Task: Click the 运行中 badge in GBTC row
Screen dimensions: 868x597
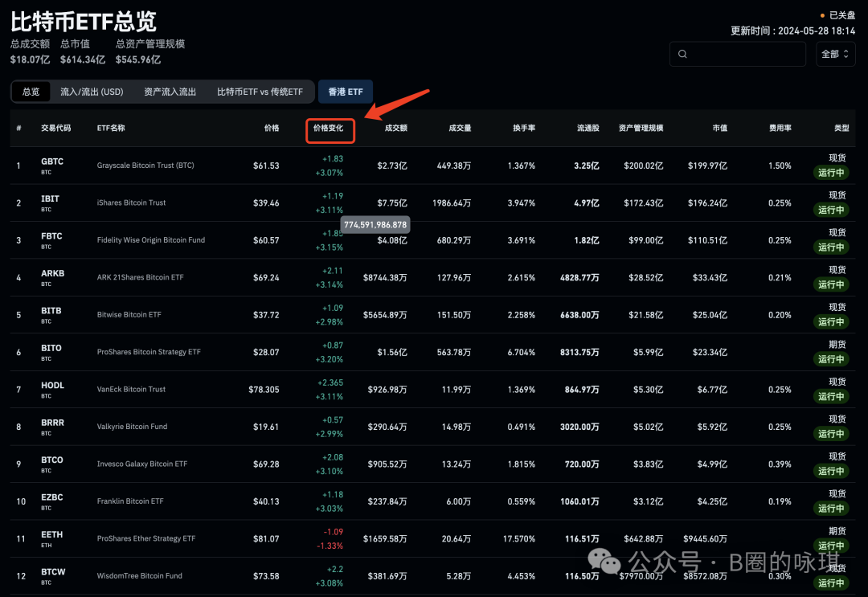Action: 831,173
